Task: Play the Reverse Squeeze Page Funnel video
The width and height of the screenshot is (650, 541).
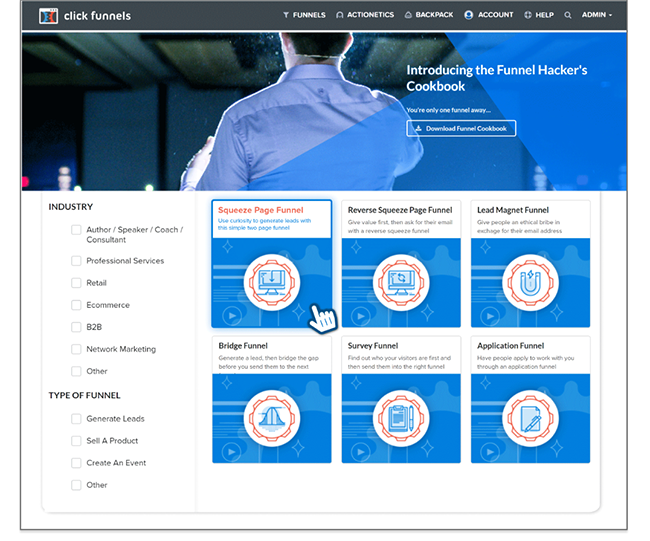Action: [x=361, y=316]
